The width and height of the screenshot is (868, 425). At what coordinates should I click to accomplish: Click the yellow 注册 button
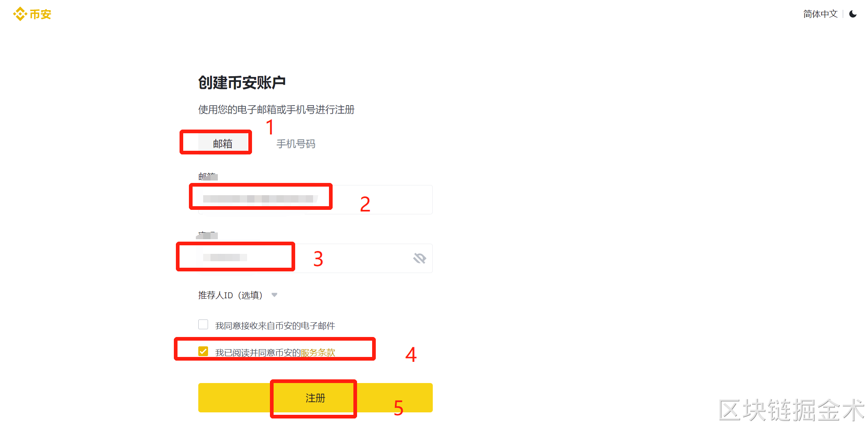pyautogui.click(x=315, y=398)
